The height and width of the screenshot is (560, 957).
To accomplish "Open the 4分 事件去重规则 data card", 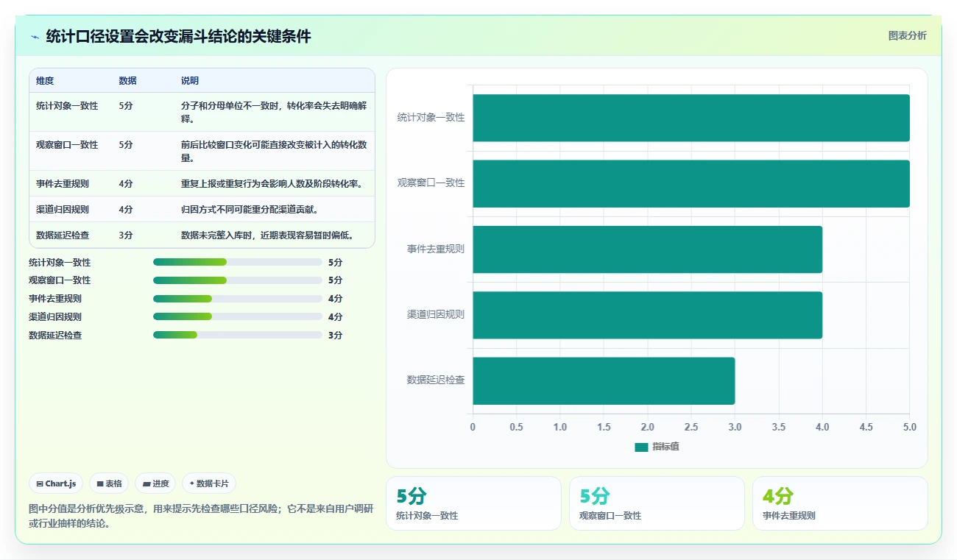I will (x=840, y=503).
